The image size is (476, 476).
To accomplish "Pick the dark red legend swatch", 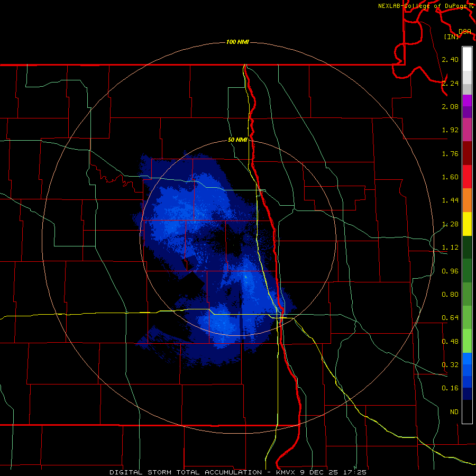I will (x=467, y=153).
